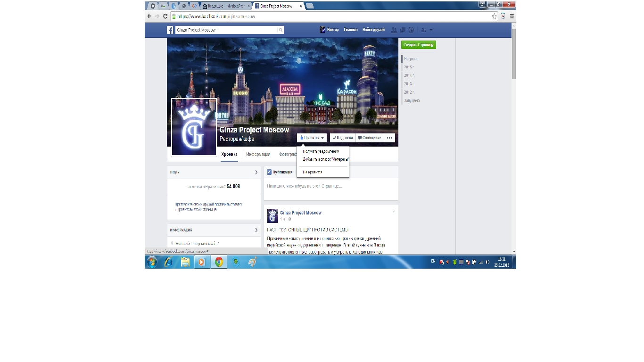
Task: Open account menu dropdown arrow in header
Action: tap(431, 30)
